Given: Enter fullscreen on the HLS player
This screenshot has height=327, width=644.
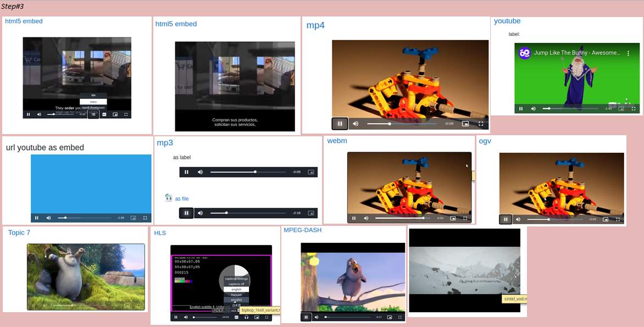Looking at the screenshot, I should click(x=267, y=317).
